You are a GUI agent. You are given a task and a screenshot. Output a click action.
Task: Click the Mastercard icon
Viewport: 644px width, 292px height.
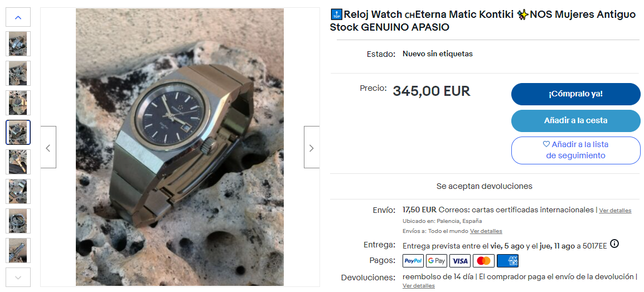484,261
